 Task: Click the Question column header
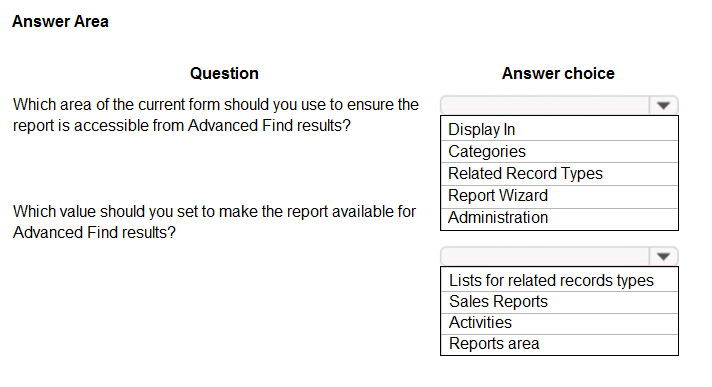click(224, 73)
